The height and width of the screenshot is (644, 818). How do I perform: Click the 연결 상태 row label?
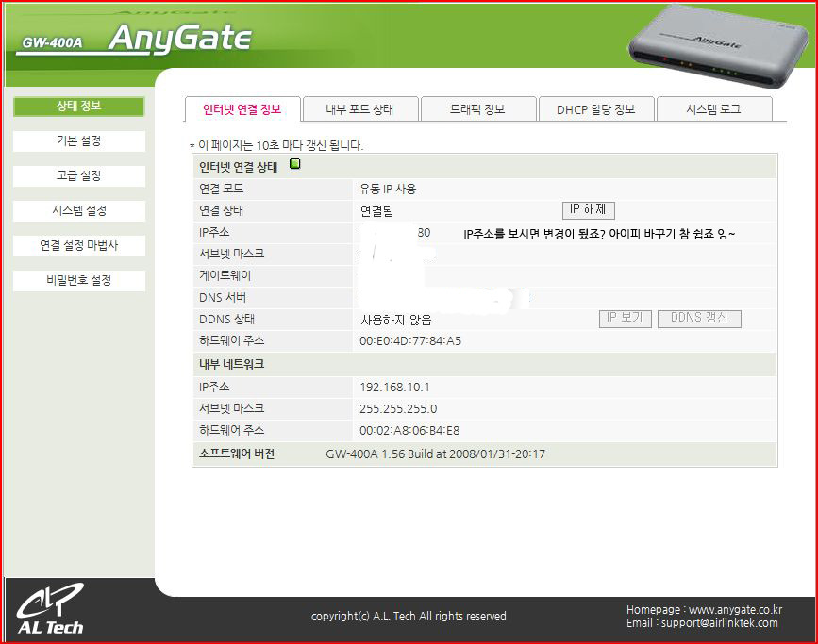pyautogui.click(x=221, y=210)
